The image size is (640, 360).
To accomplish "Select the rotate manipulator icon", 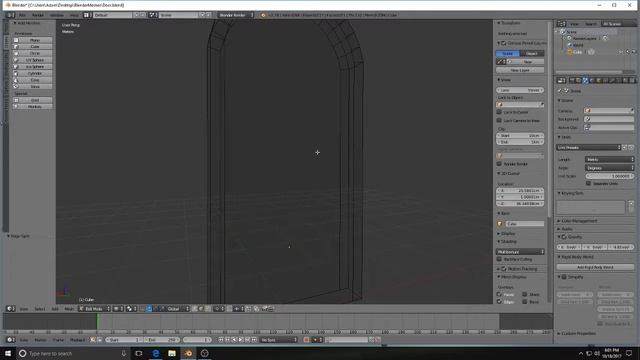I will [x=156, y=309].
